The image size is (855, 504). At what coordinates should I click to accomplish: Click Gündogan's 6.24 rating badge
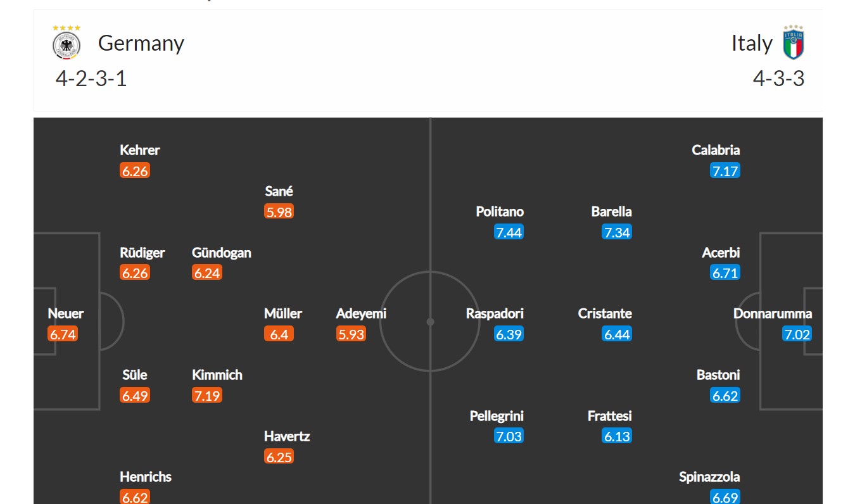click(x=207, y=273)
